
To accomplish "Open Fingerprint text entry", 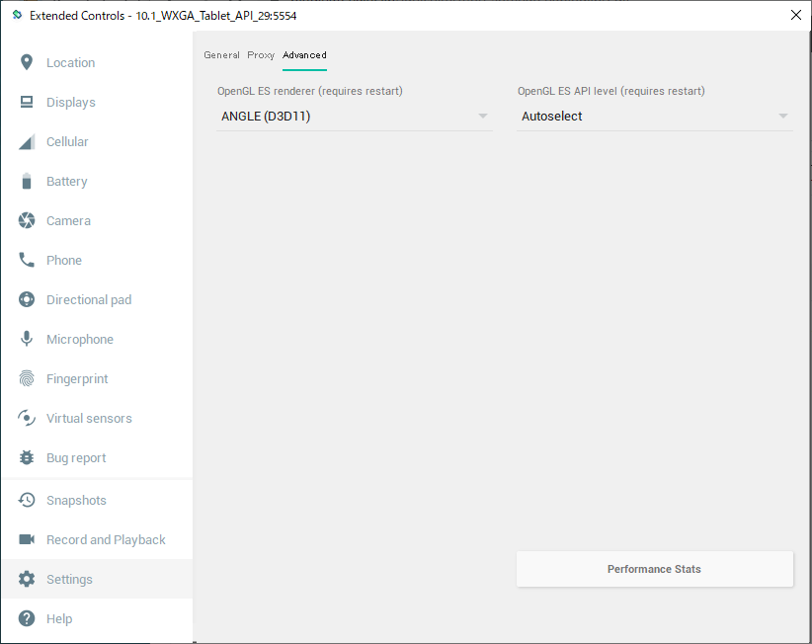I will pos(77,379).
